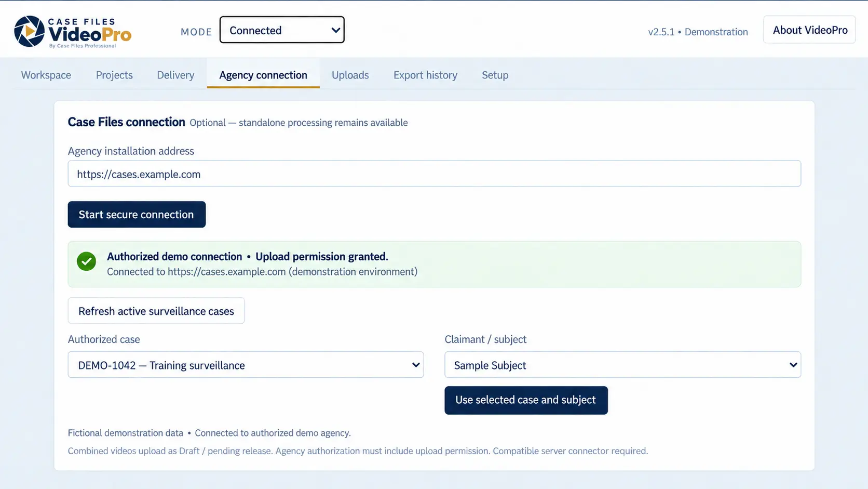Expand the Claimant / subject dropdown
Screen dimensions: 868x489
tap(622, 365)
